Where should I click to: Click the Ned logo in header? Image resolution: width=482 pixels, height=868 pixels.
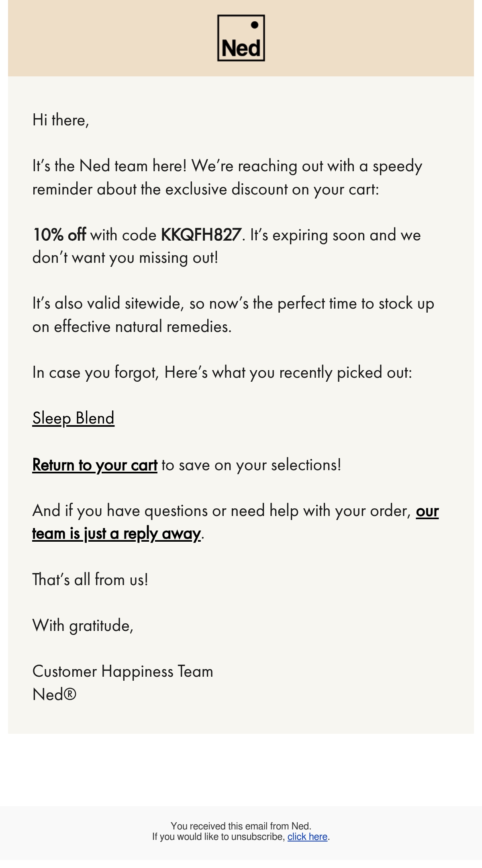(x=241, y=38)
